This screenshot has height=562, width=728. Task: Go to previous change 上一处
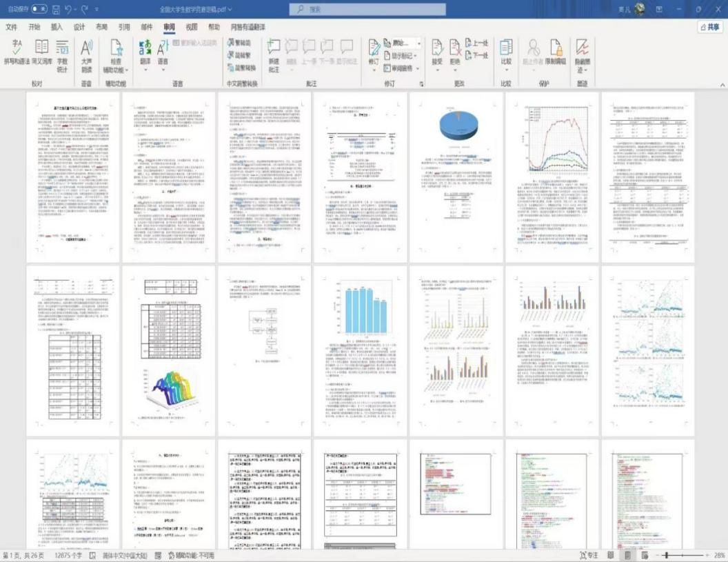click(x=477, y=43)
